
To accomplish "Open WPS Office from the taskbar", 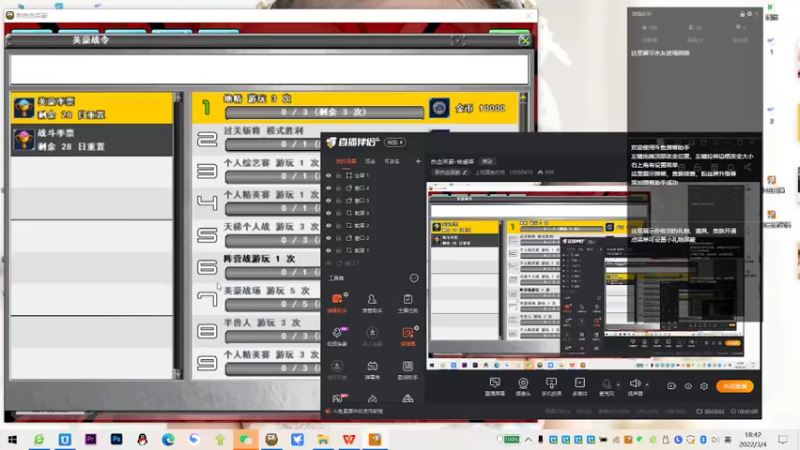I will (x=349, y=439).
